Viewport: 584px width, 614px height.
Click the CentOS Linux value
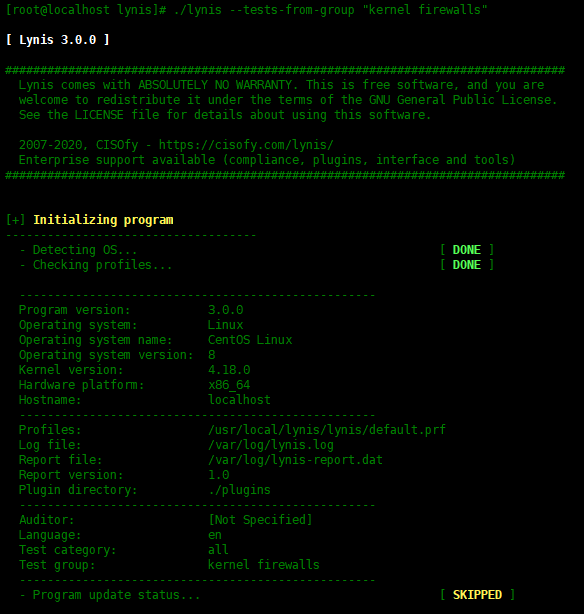point(250,340)
